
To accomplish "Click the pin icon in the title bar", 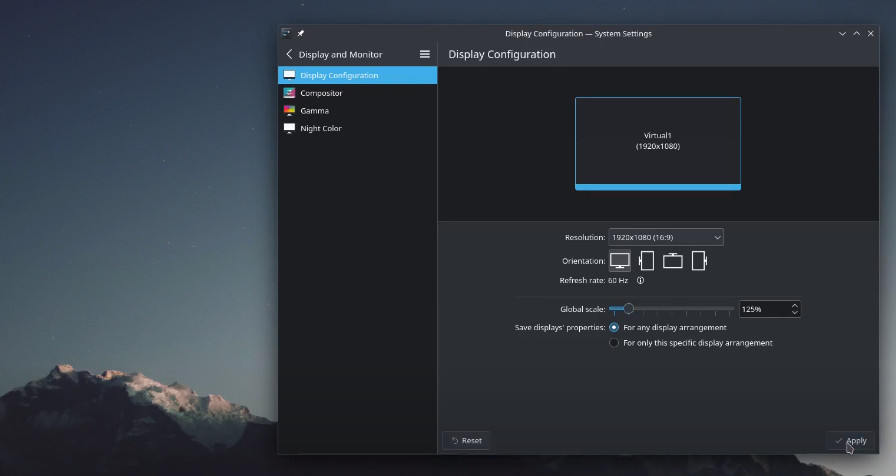I will (301, 34).
